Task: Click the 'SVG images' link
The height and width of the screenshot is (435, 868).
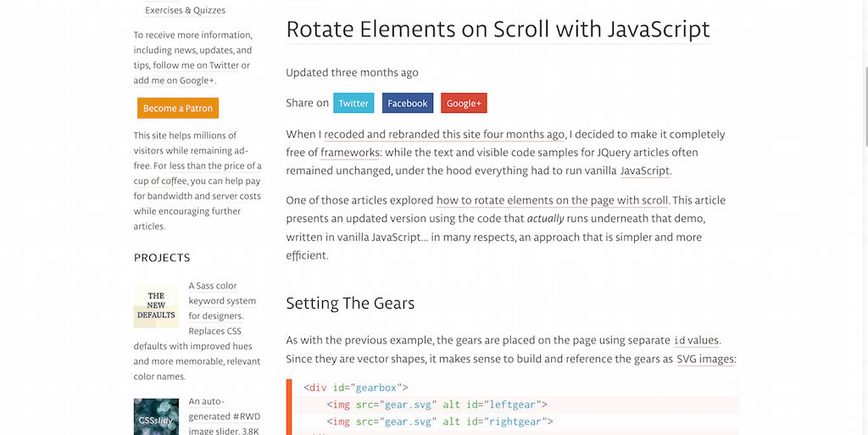Action: pos(706,360)
